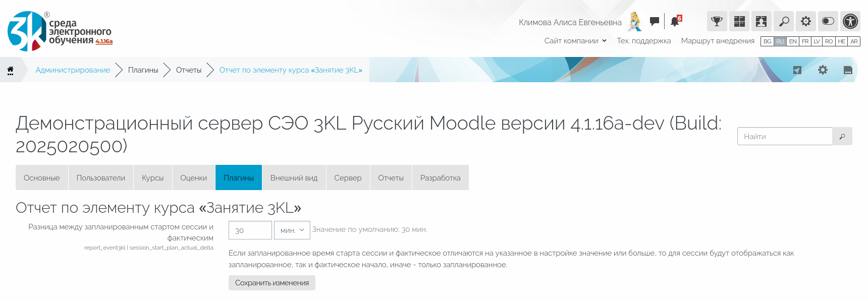The height and width of the screenshot is (301, 868).
Task: Switch language to FR
Action: click(x=805, y=41)
